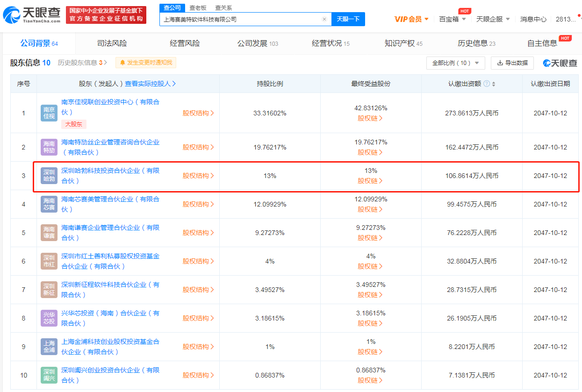Viewport: 582px width, 392px height.
Task: Open 历史股东信息 3 link
Action: tap(82, 63)
